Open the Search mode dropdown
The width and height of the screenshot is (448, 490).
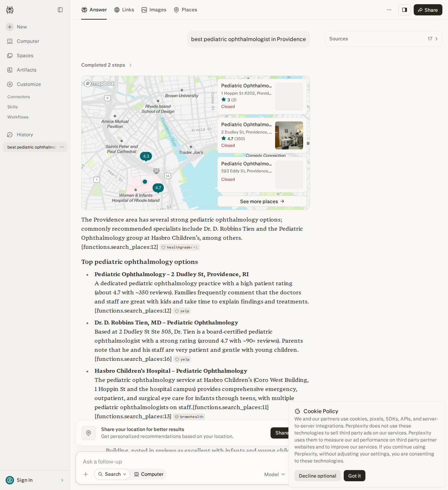112,474
